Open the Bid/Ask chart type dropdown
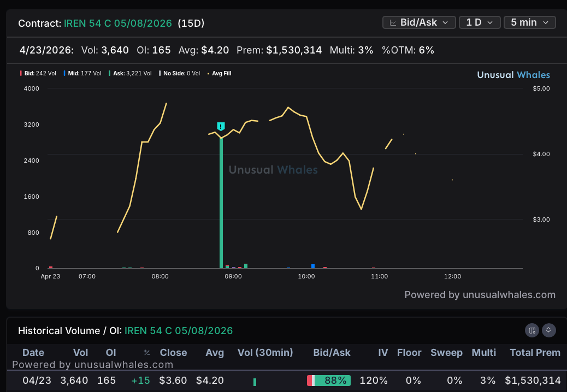The width and height of the screenshot is (567, 392). 419,22
